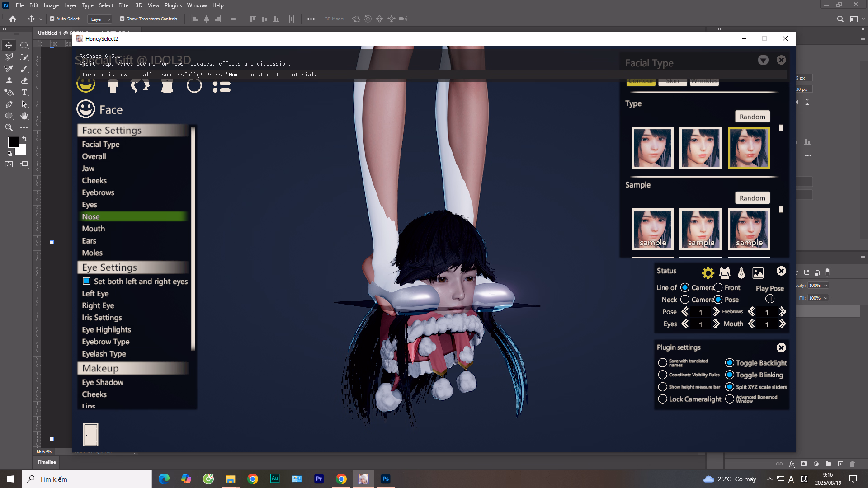Screen dimensions: 868x488
Task: Advance Pose number with right chevron
Action: click(716, 312)
